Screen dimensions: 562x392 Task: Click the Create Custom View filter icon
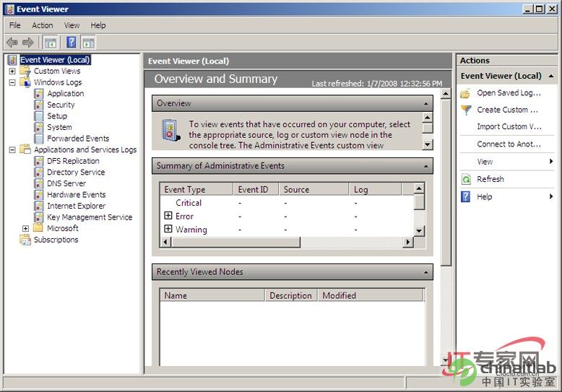point(466,110)
